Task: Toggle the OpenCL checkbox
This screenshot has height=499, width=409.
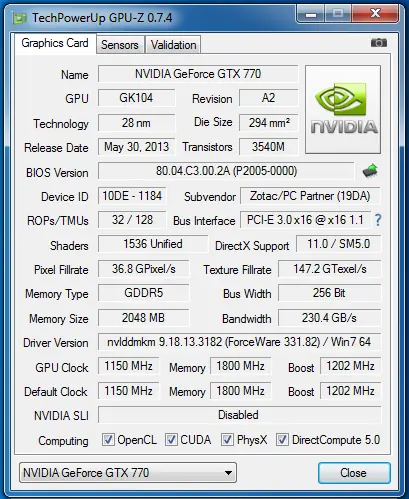Action: click(108, 439)
